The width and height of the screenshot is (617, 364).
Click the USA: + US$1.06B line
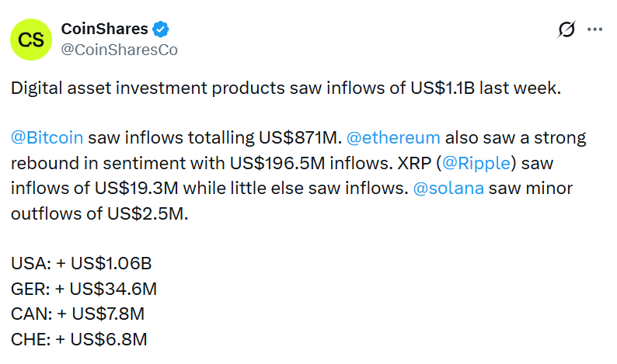coord(83,264)
